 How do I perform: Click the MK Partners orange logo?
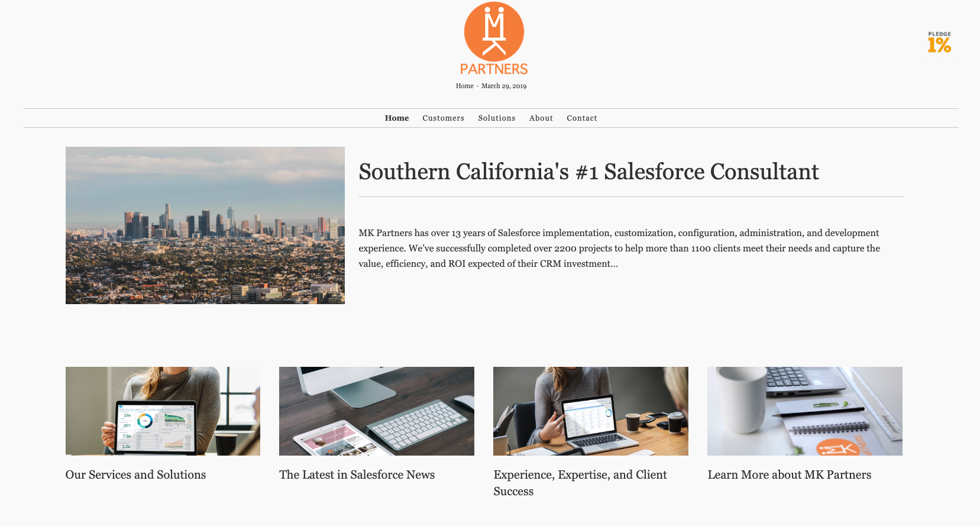494,39
